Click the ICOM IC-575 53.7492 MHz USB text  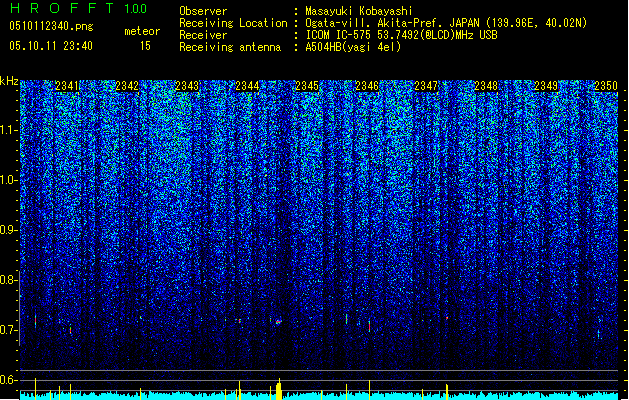(x=401, y=35)
